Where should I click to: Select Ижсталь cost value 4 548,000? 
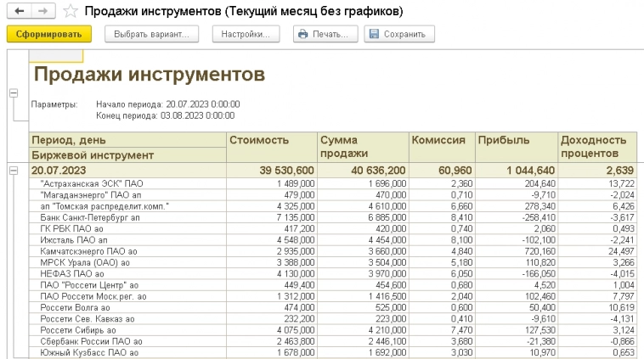[272, 240]
